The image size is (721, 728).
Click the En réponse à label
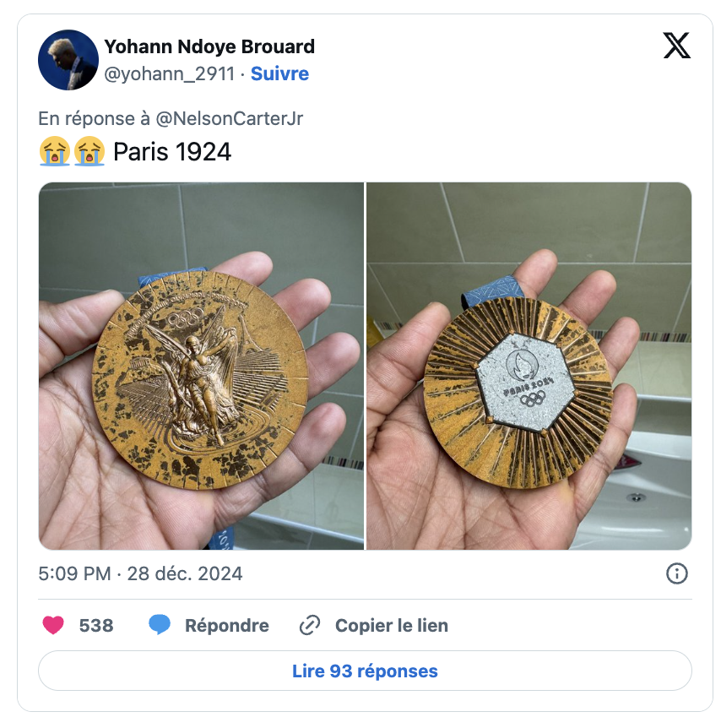95,119
